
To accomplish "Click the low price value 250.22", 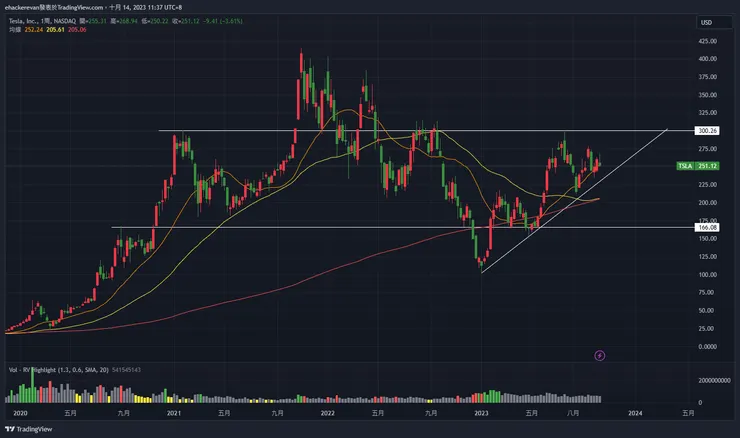I will pyautogui.click(x=159, y=21).
